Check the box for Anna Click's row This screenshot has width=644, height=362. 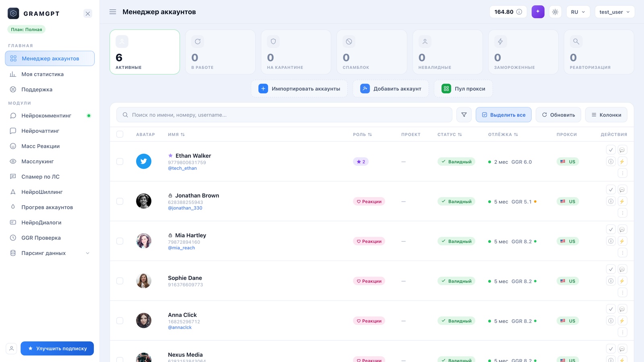[120, 321]
